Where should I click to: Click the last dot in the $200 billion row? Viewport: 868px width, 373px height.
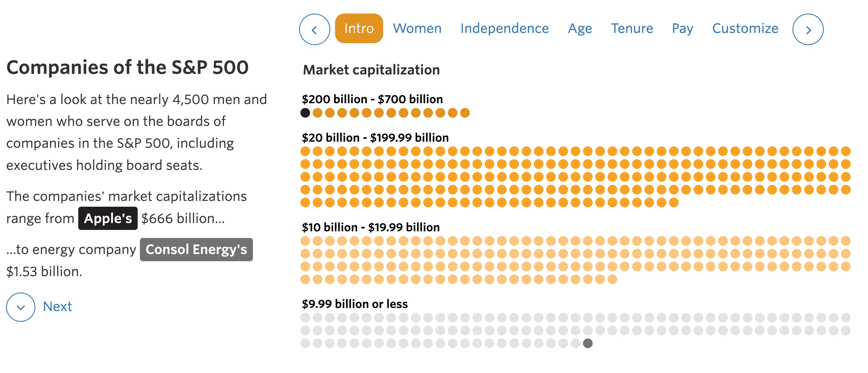[465, 113]
